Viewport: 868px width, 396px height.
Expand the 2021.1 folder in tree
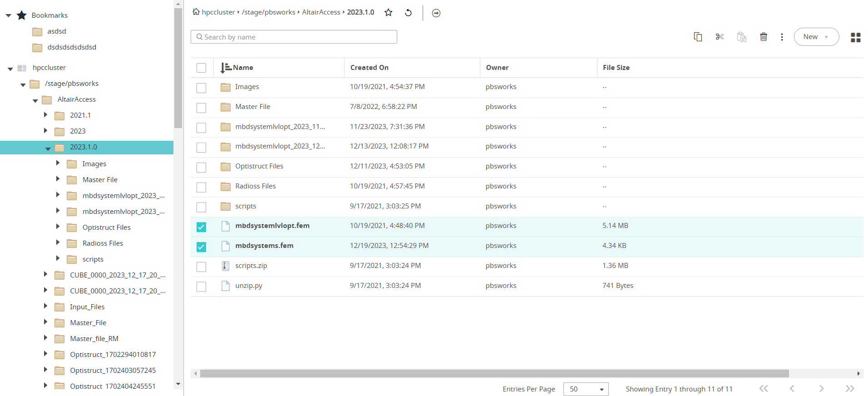point(45,115)
